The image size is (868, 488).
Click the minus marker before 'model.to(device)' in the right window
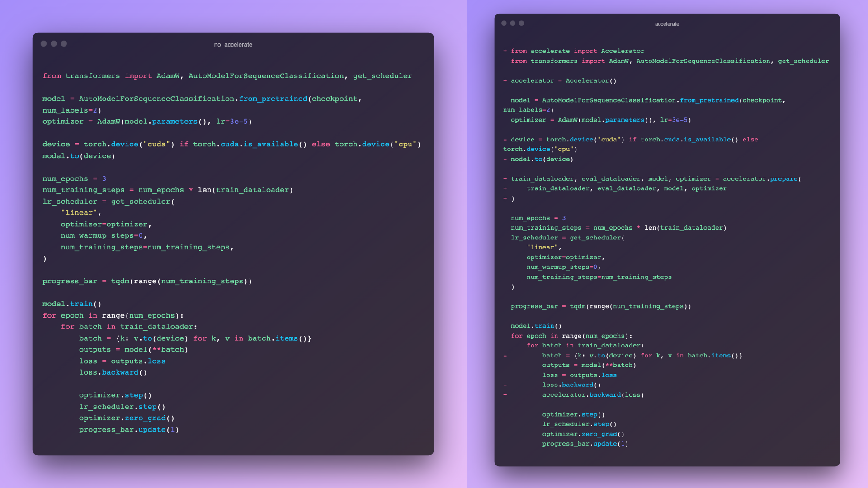point(505,159)
